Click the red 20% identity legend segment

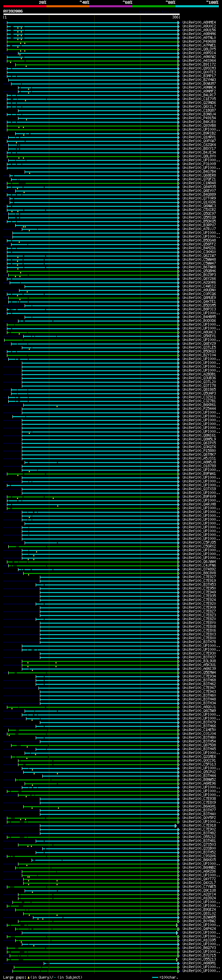click(25, 6)
